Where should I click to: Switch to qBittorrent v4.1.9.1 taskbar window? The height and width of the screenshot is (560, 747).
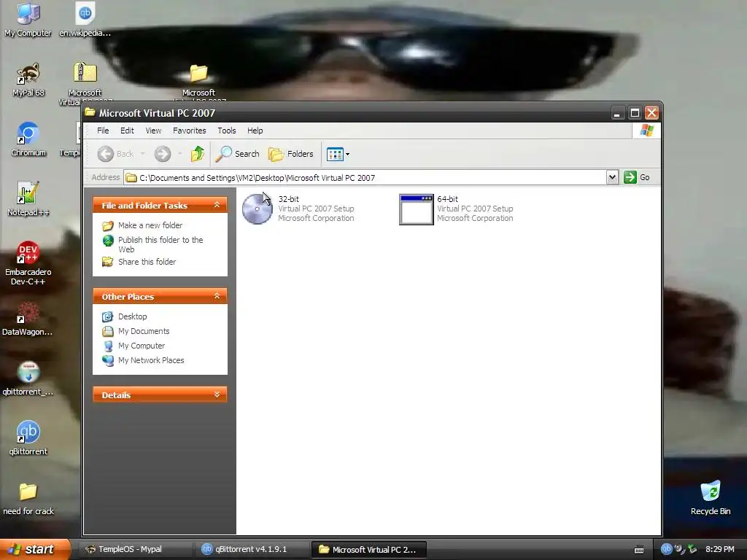[252, 549]
